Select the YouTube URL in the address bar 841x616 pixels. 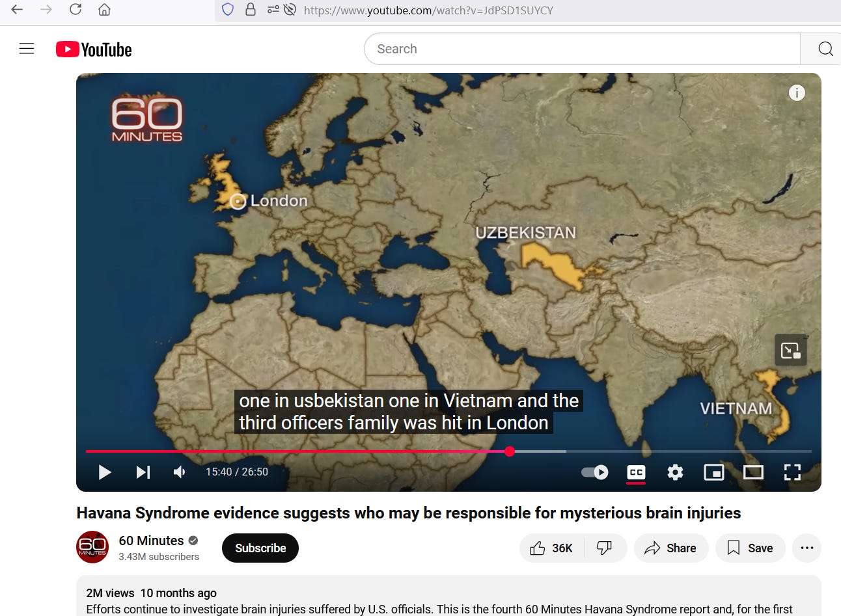coord(428,10)
